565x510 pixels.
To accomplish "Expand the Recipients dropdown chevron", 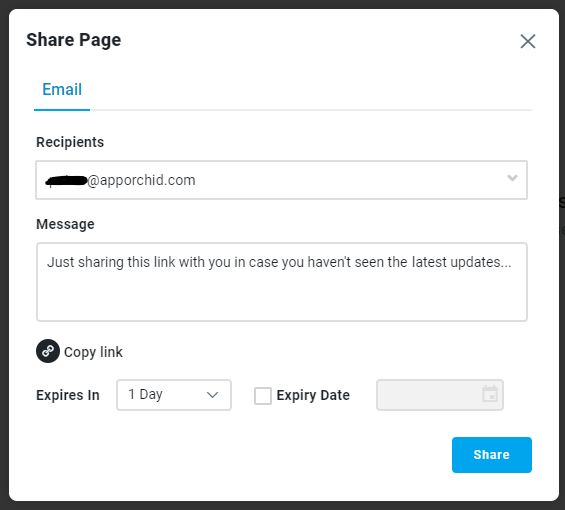I will point(512,178).
